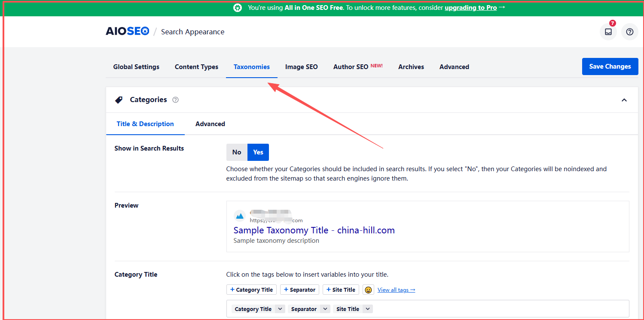Click the AIOSEO logo
Viewport: 644px width, 320px height.
click(x=128, y=31)
